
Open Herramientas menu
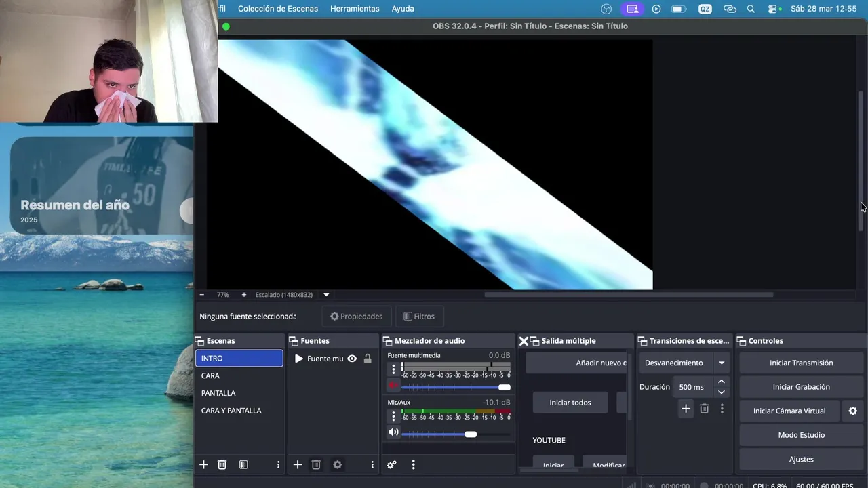click(355, 9)
